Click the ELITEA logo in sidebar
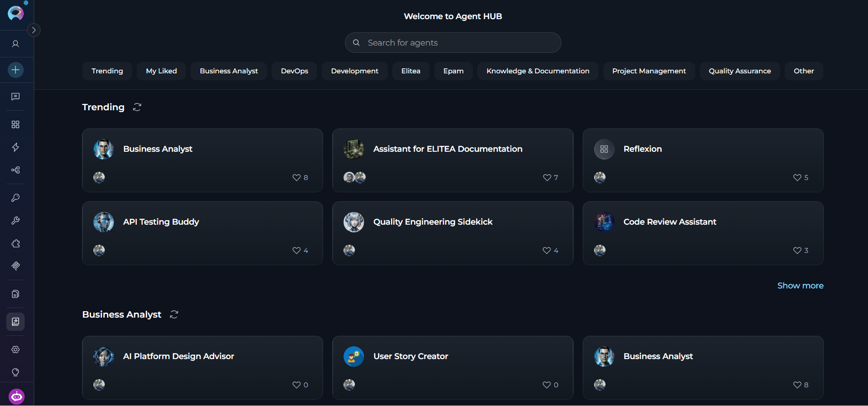This screenshot has width=868, height=406. point(15,13)
